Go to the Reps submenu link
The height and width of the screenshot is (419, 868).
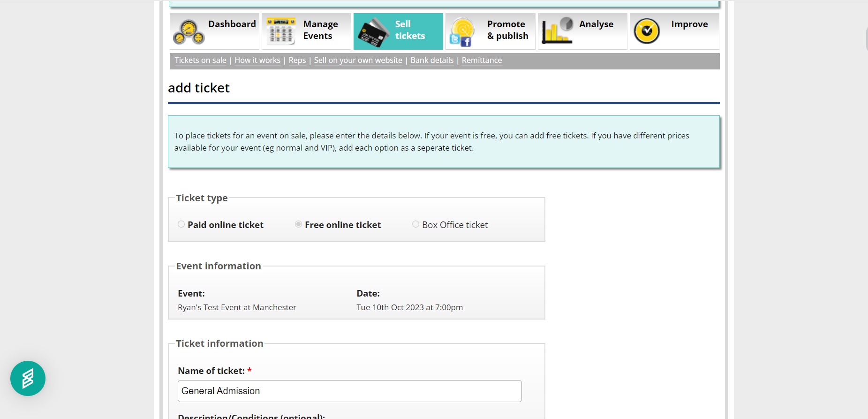(x=297, y=60)
